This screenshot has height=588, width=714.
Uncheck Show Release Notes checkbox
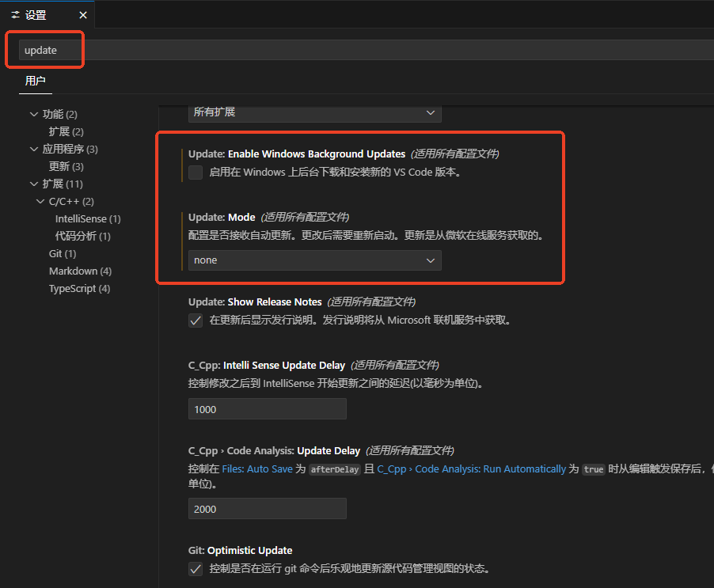point(196,321)
